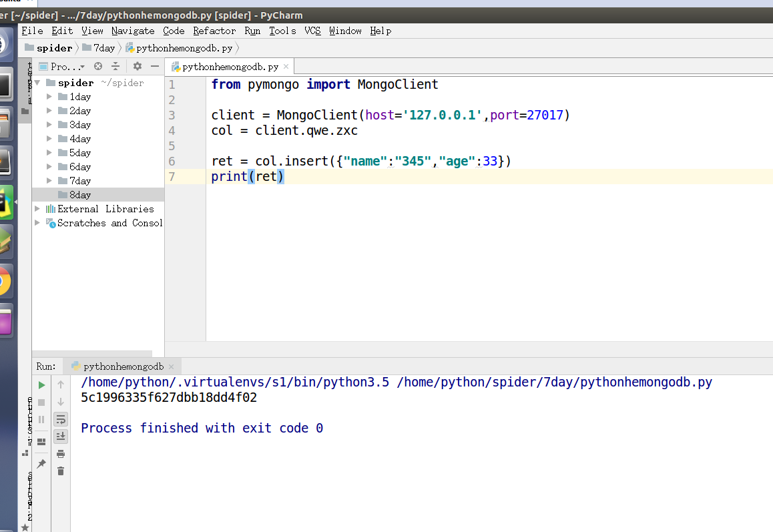Clear console with the trash icon
This screenshot has height=532, width=773.
coord(61,471)
